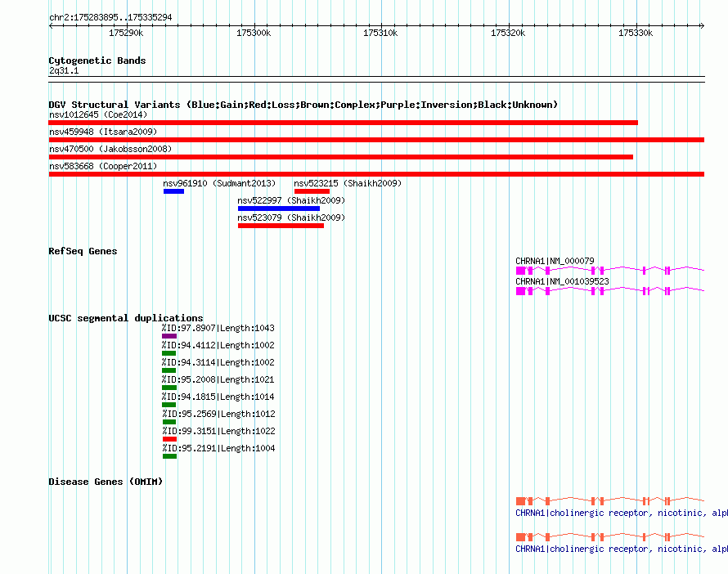The image size is (728, 574).
Task: Click the nsv583668 red loss bar
Action: point(376,174)
